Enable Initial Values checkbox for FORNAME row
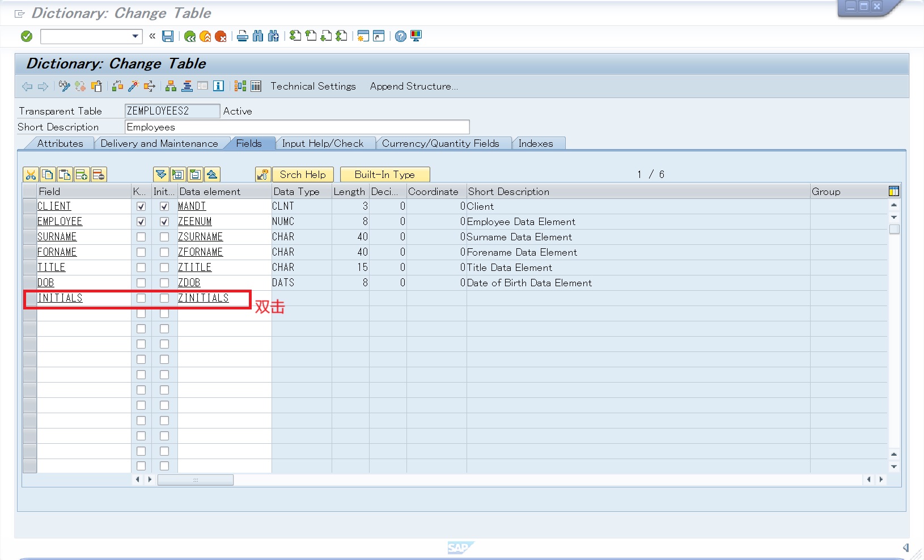924x560 pixels. [x=164, y=252]
